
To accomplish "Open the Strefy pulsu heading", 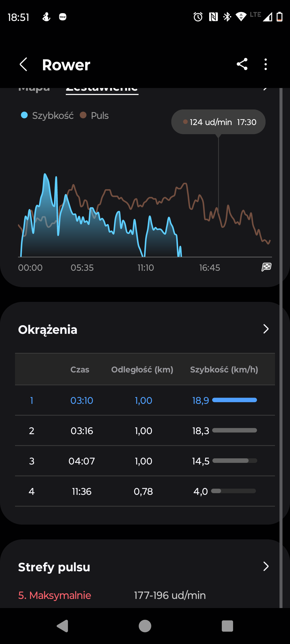I will pyautogui.click(x=54, y=567).
